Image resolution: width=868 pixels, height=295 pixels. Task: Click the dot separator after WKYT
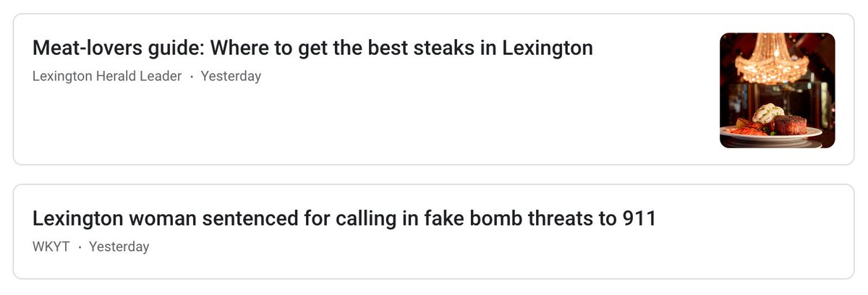coord(80,247)
